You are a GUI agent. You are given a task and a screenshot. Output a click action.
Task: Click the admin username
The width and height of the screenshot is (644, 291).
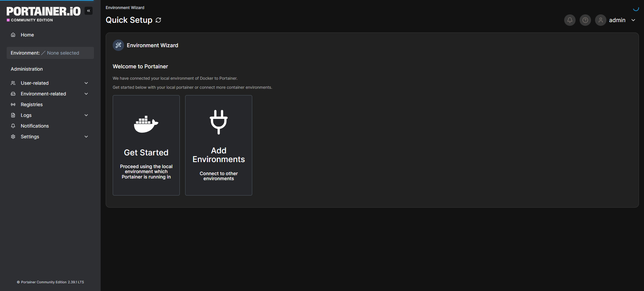[x=617, y=20]
